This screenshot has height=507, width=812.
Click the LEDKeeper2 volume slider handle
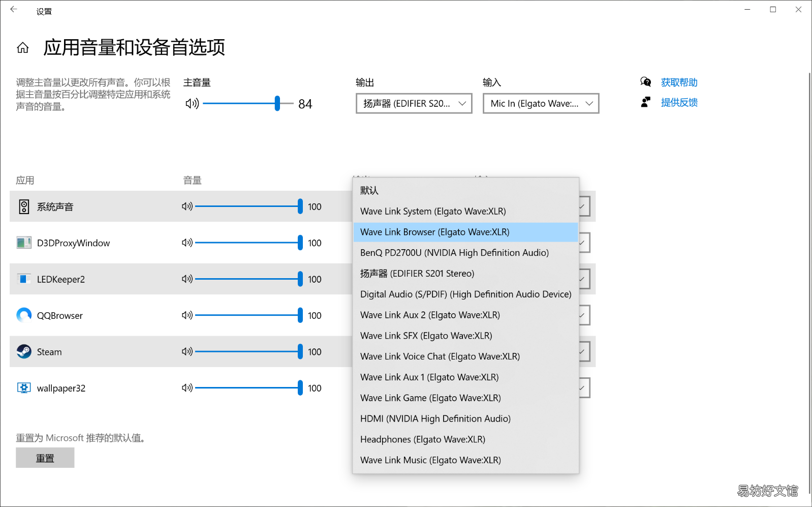pyautogui.click(x=300, y=279)
